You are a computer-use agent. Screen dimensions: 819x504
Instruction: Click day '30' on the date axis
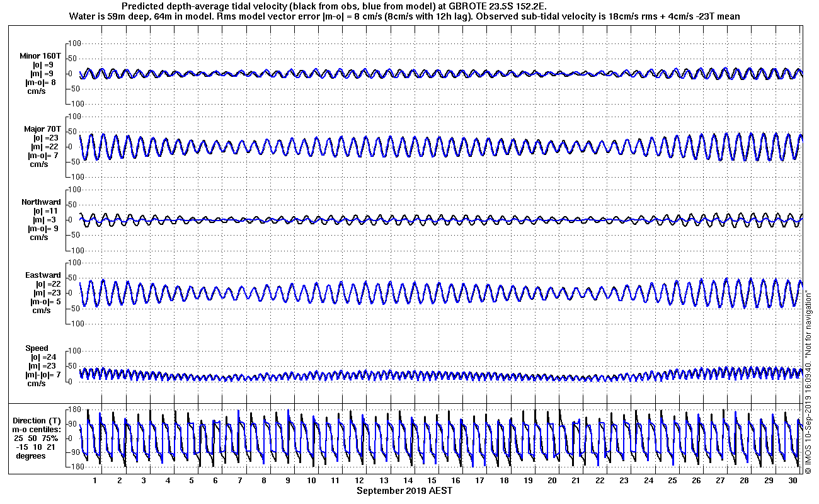click(792, 481)
